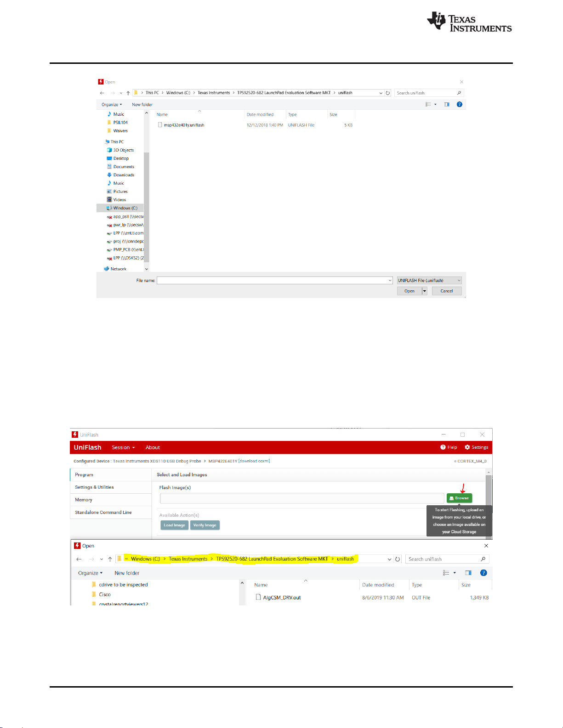Switch to the Program tab

[111, 475]
